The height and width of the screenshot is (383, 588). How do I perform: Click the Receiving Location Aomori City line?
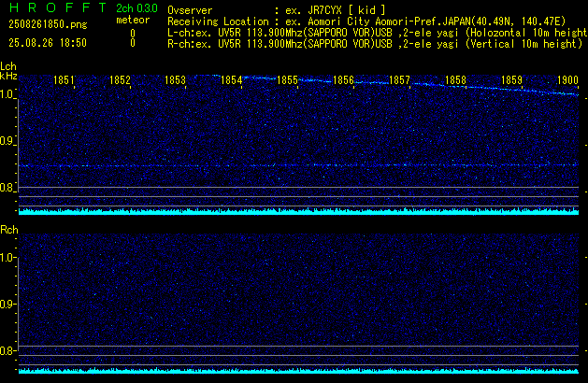tap(366, 21)
